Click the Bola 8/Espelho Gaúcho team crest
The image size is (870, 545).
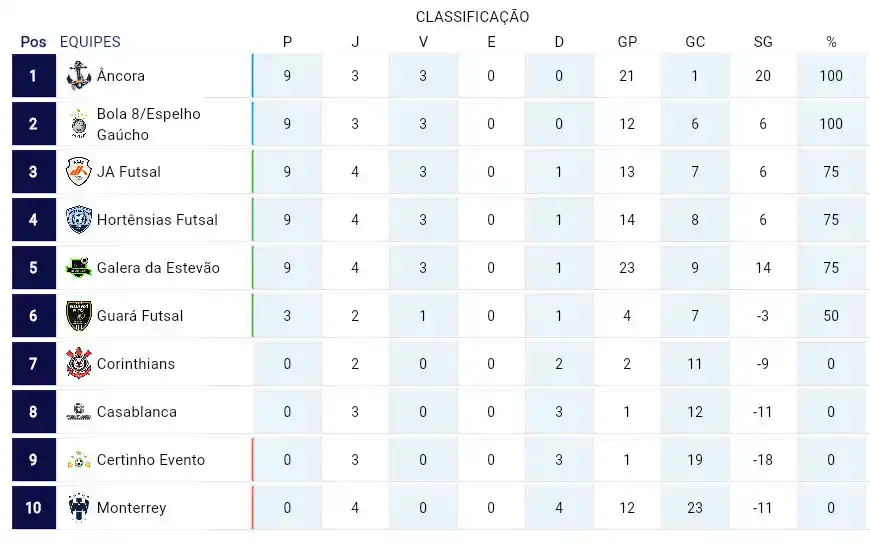point(79,124)
